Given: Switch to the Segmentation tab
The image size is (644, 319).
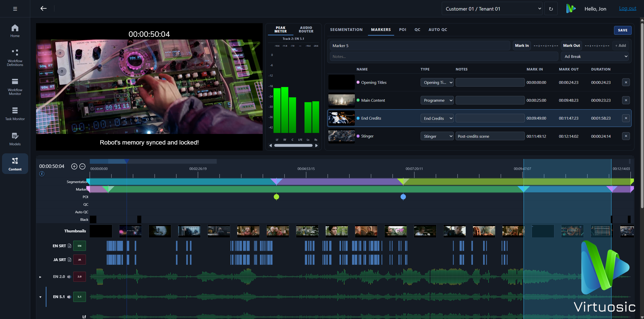Looking at the screenshot, I should point(346,30).
